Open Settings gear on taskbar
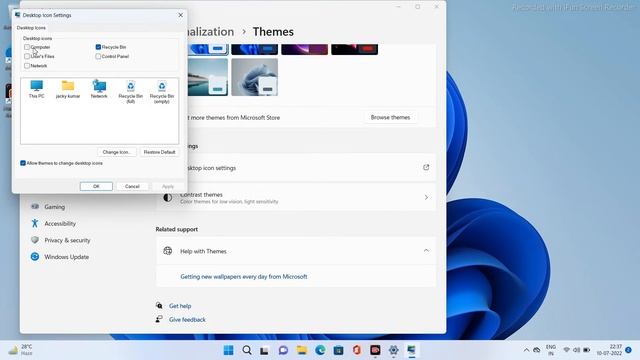 [393, 350]
